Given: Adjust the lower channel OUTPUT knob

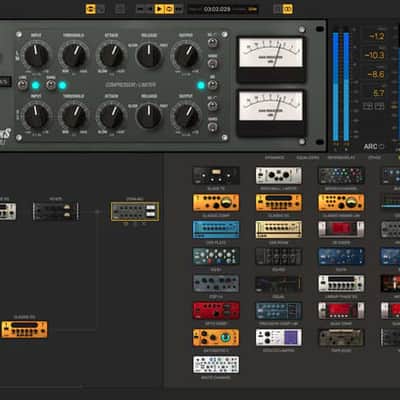Looking at the screenshot, I should [186, 116].
